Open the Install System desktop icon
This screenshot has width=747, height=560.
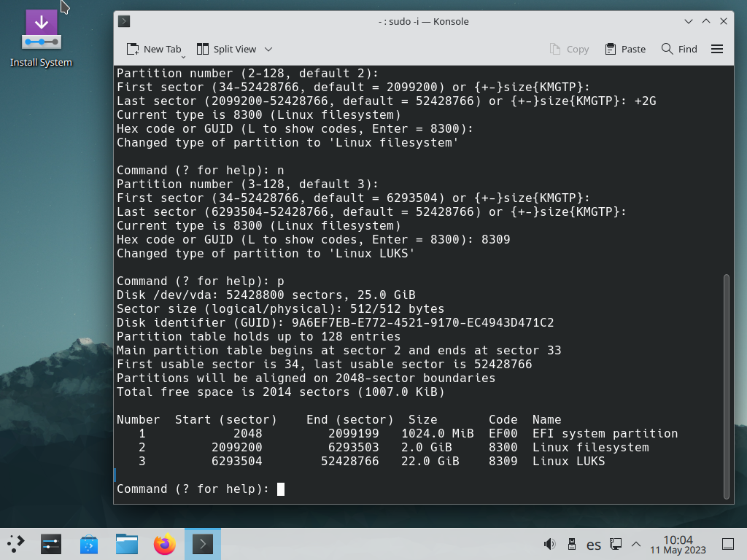click(x=41, y=39)
